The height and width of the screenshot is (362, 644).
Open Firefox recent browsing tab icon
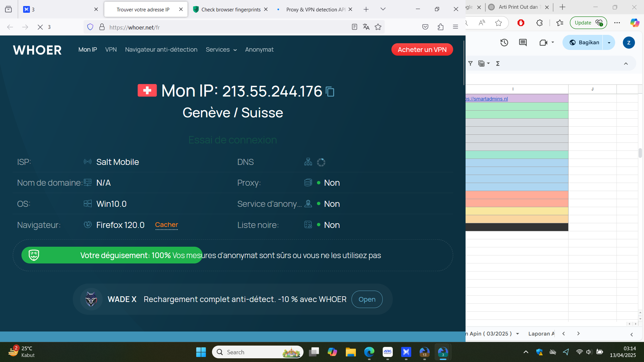point(8,9)
